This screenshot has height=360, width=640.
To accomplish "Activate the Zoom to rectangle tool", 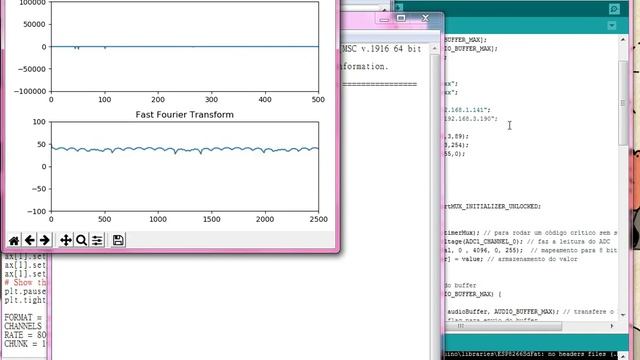I will click(81, 240).
